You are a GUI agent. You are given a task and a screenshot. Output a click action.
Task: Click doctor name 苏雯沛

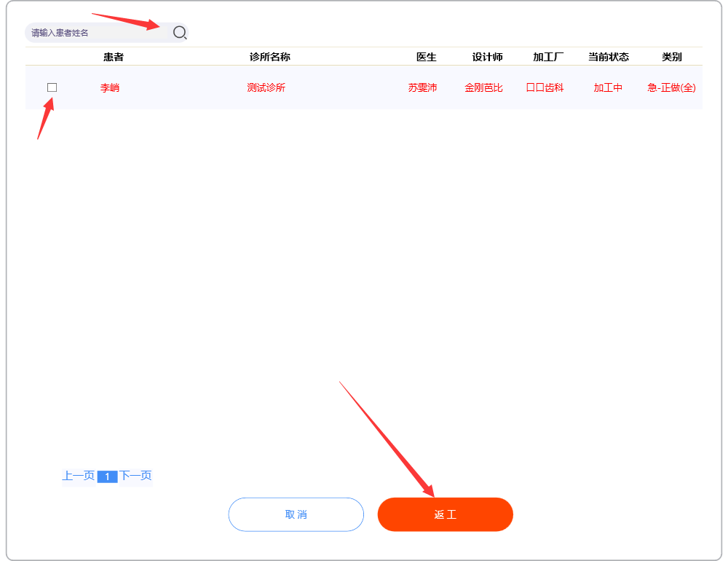(422, 87)
